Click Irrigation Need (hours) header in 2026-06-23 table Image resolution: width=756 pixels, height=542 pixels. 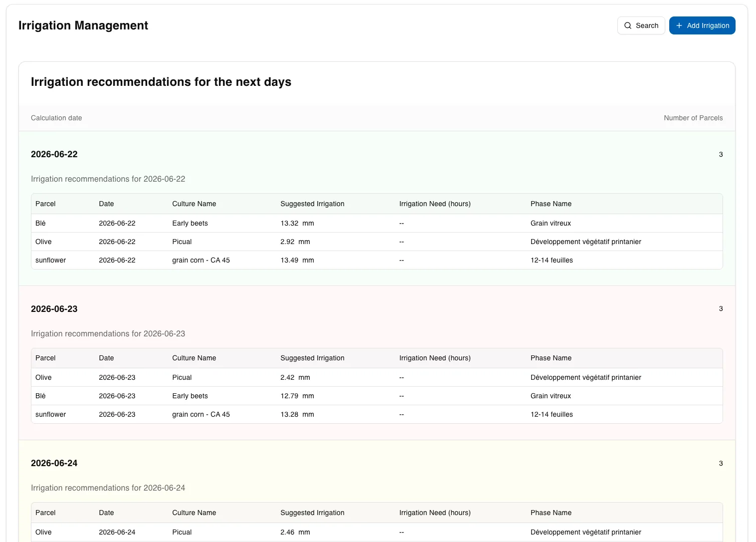[435, 358]
